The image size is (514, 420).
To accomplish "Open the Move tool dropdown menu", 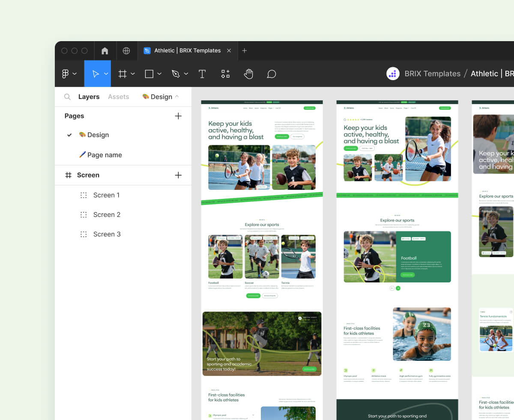I will point(106,73).
